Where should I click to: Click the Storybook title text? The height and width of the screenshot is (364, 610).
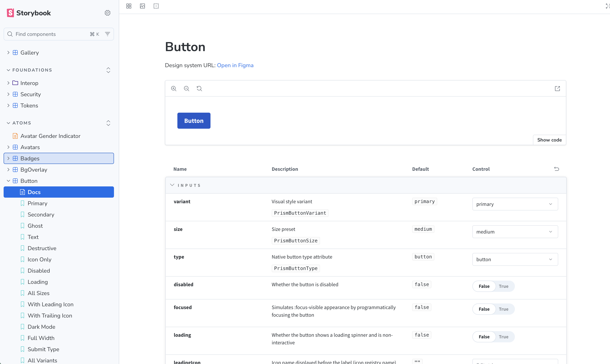coord(34,13)
